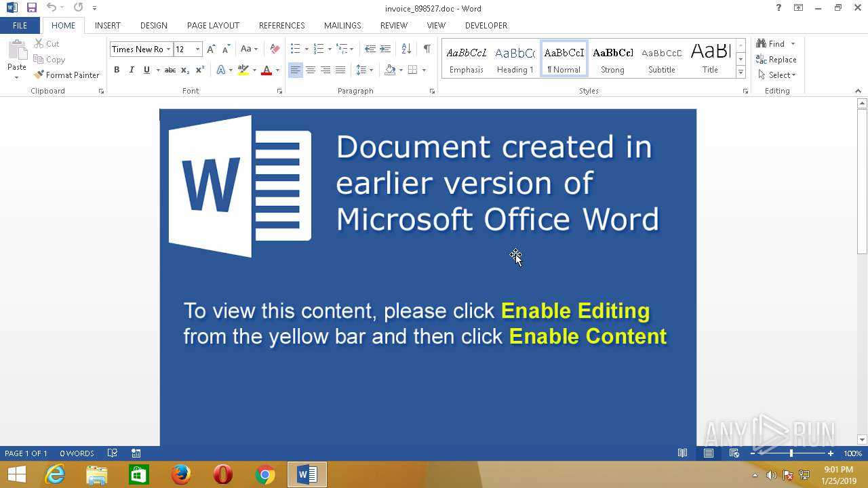Shrink the font size with the small A icon
868x488 pixels.
226,49
